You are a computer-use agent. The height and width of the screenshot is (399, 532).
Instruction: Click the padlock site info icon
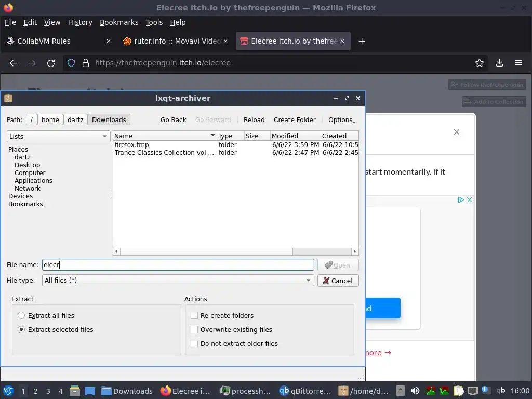tap(86, 63)
